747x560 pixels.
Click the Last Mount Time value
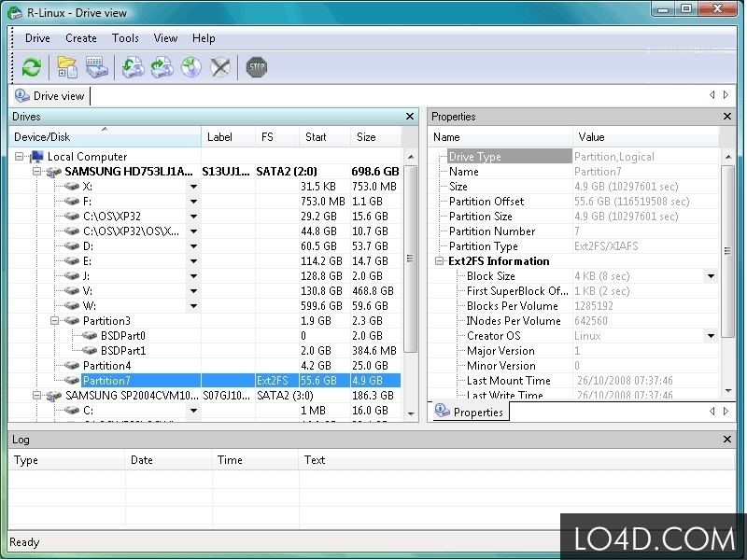(625, 381)
